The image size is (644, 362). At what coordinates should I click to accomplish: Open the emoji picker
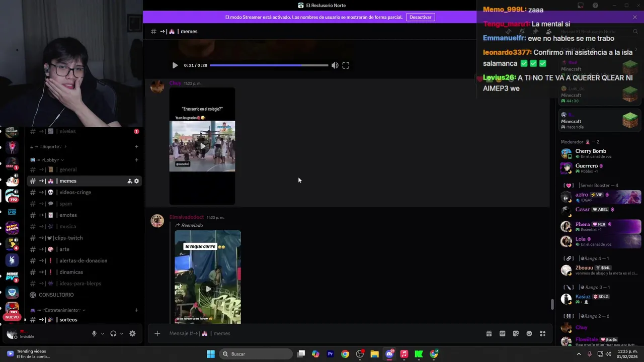pos(529,333)
